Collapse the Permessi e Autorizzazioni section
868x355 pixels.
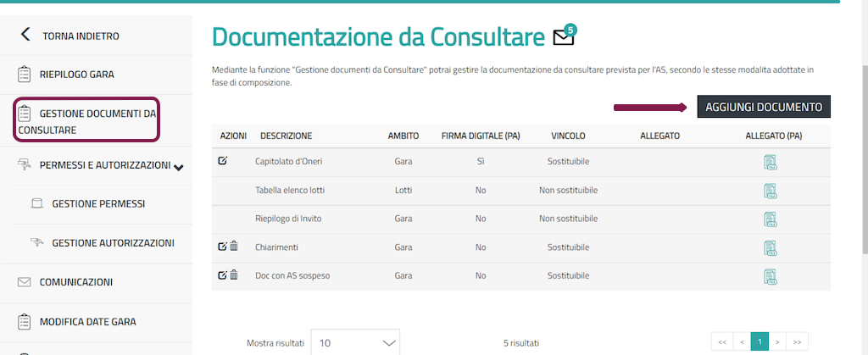[x=178, y=167]
